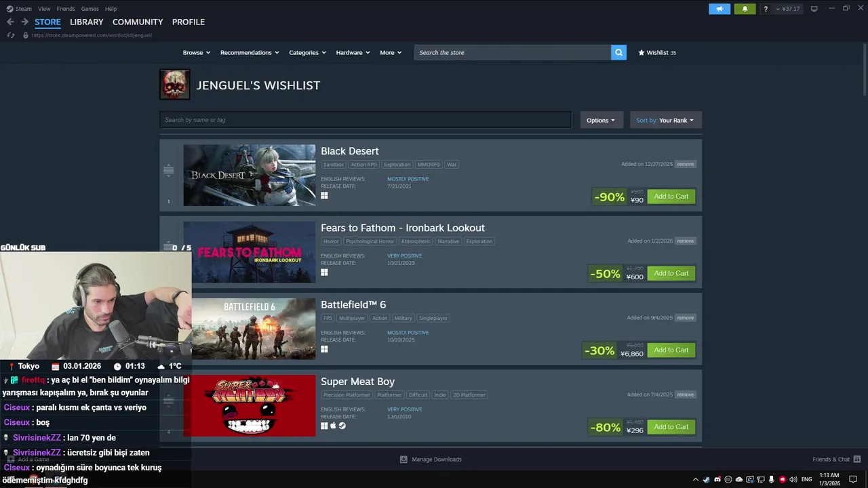
Task: Click Windows platform icon under Fears to Fathom
Action: click(x=324, y=272)
